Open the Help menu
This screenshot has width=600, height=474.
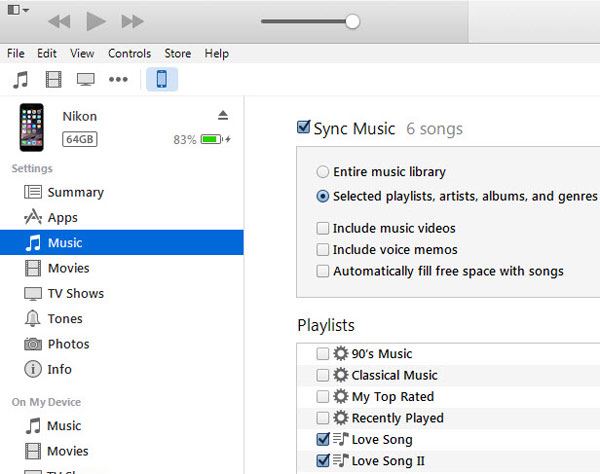(217, 54)
